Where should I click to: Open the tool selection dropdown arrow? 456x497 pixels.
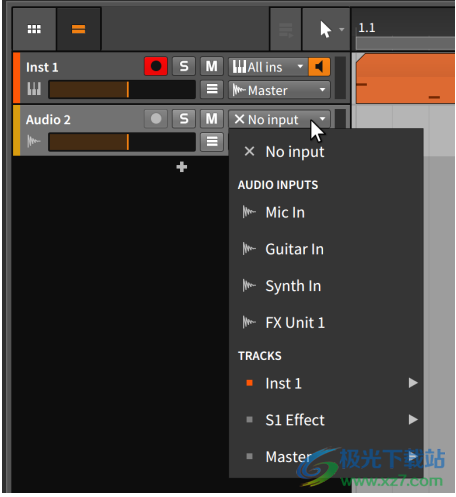(x=342, y=29)
